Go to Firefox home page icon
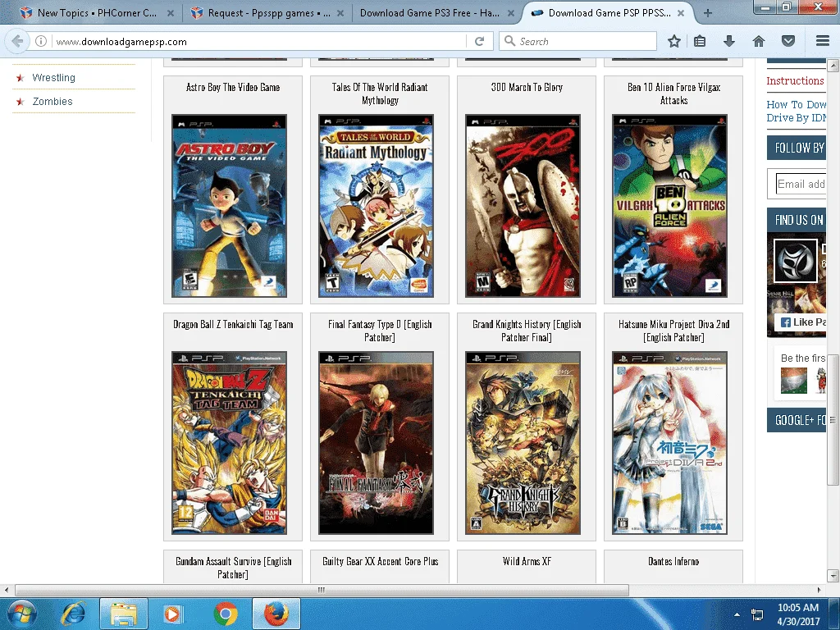Screen dimensions: 840x630 [758, 41]
